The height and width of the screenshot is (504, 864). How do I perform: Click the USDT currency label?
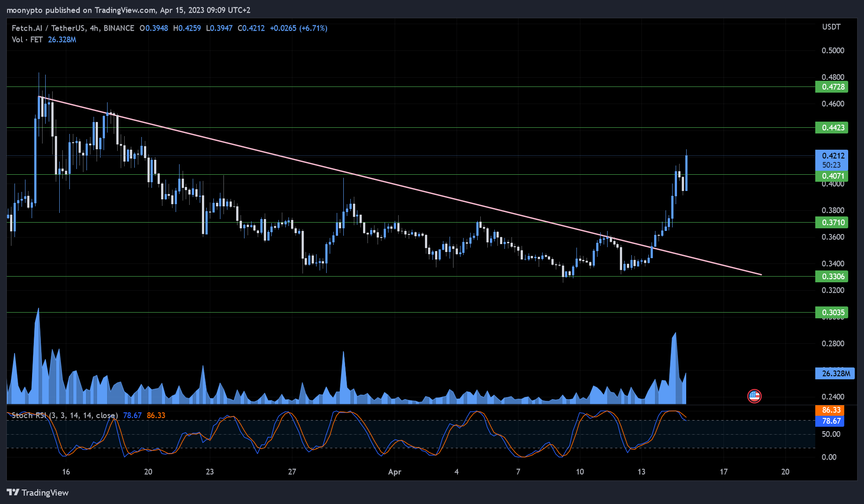coord(831,27)
